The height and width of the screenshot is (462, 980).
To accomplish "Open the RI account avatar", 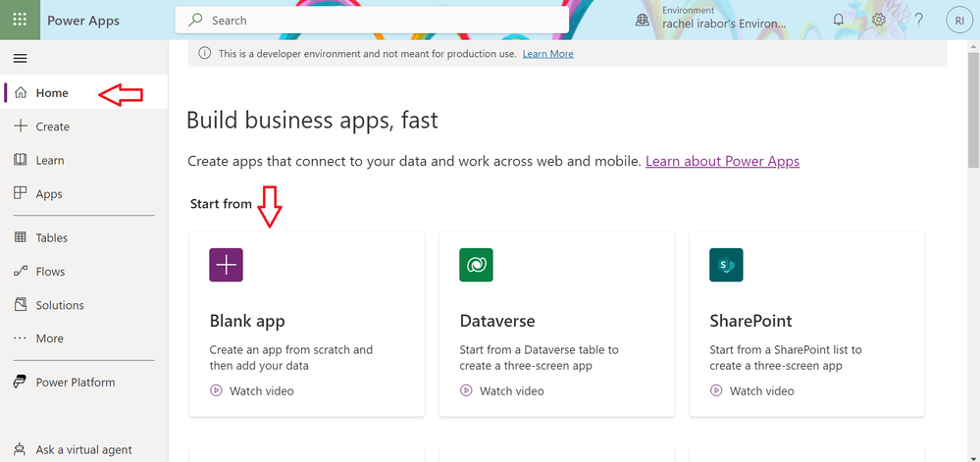I will (959, 20).
